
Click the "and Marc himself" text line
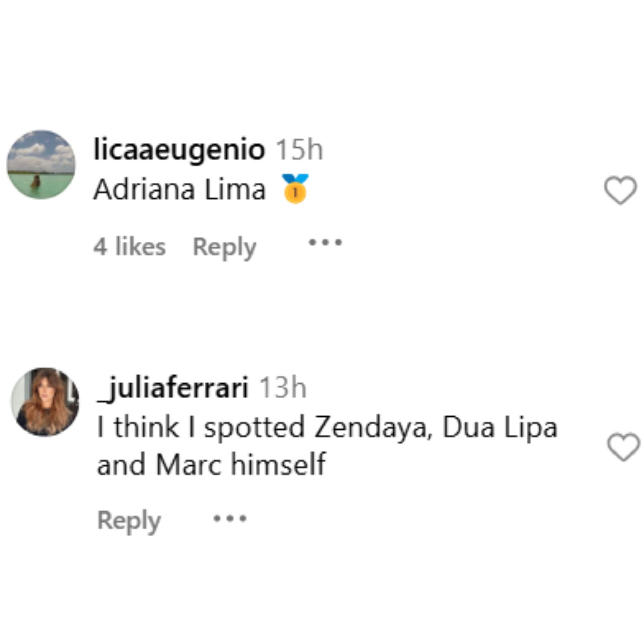coord(211,464)
